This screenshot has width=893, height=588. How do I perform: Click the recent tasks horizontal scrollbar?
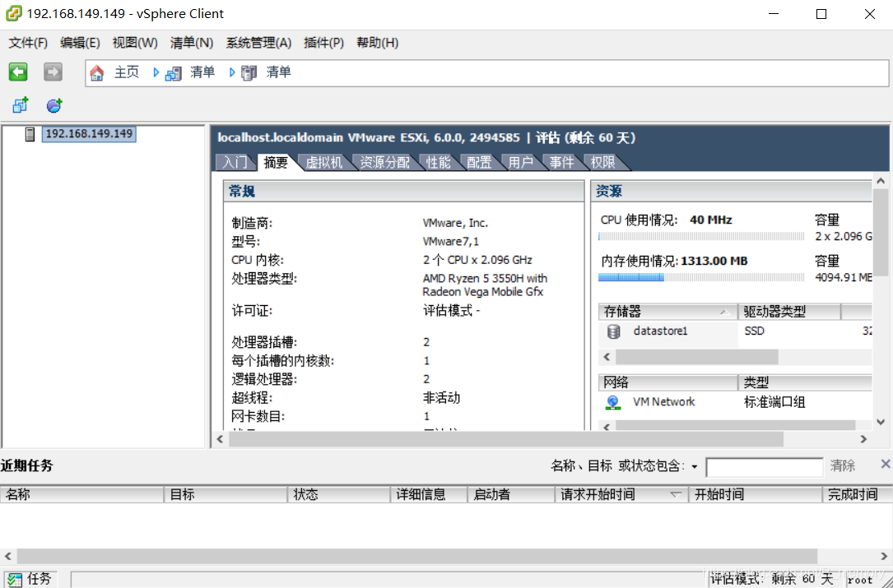tap(417, 556)
